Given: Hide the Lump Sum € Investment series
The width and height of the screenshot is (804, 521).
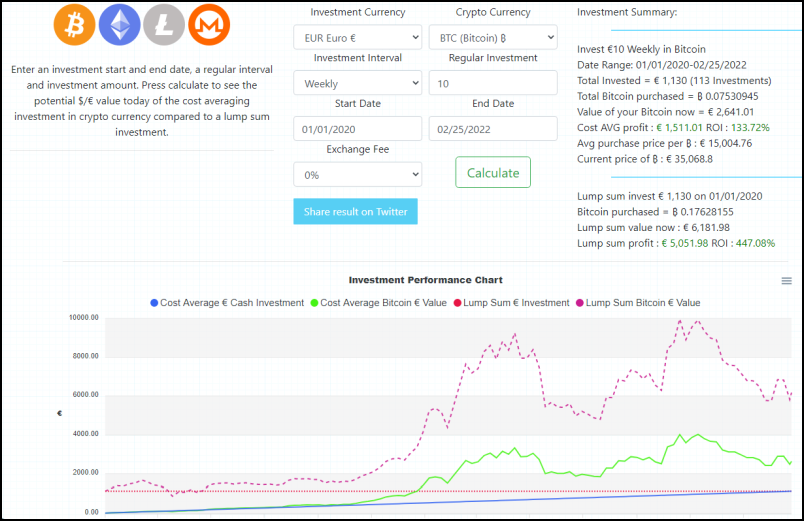Looking at the screenshot, I should click(511, 303).
